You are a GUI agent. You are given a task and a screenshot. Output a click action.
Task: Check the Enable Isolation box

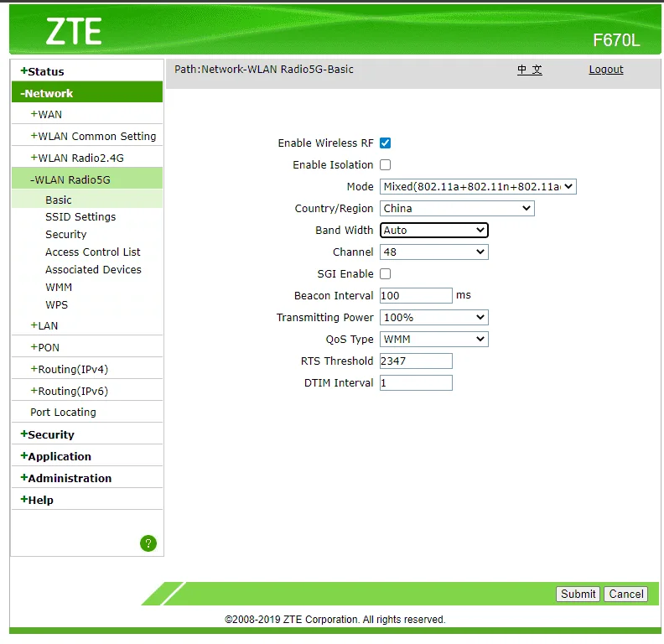pos(385,165)
